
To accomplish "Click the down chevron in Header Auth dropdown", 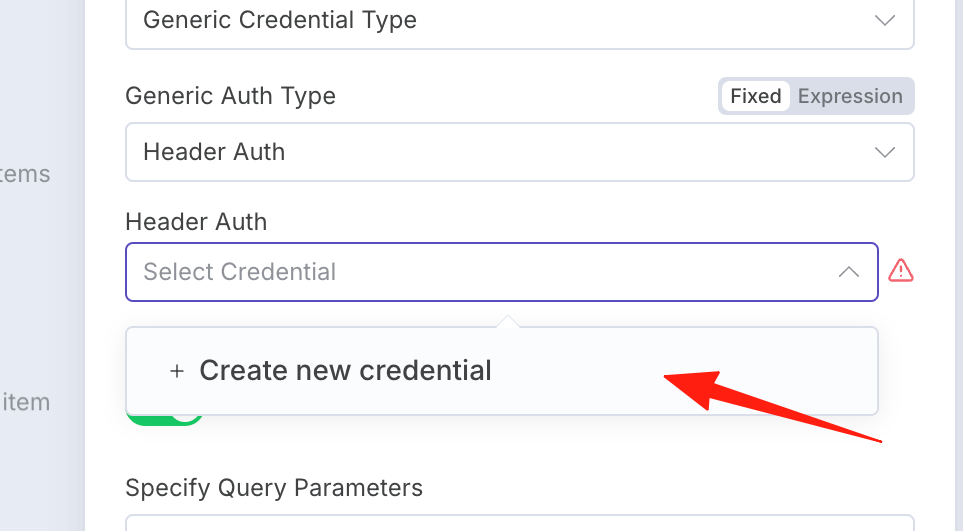I will [x=885, y=152].
